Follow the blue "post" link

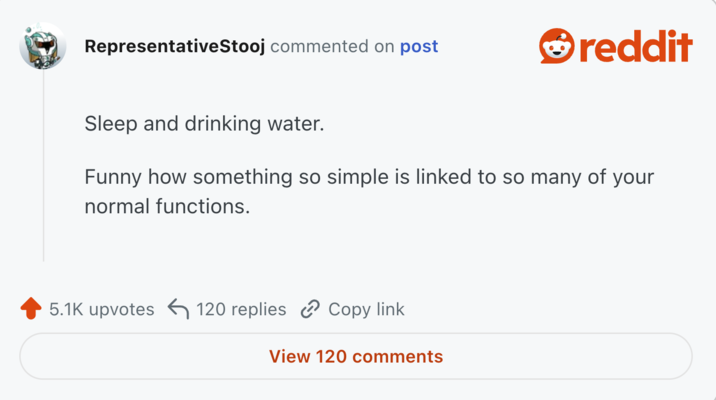pos(419,46)
